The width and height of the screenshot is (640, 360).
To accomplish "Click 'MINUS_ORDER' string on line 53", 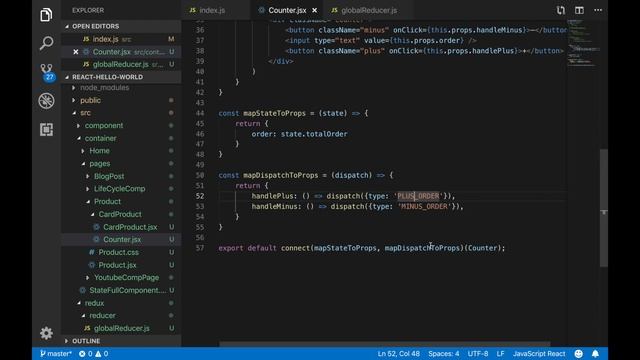I will (x=424, y=207).
